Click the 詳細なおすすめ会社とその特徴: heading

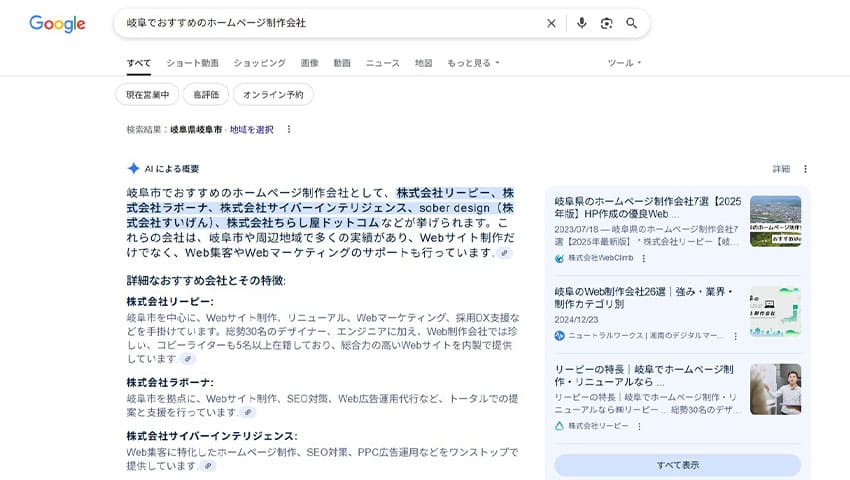[206, 280]
